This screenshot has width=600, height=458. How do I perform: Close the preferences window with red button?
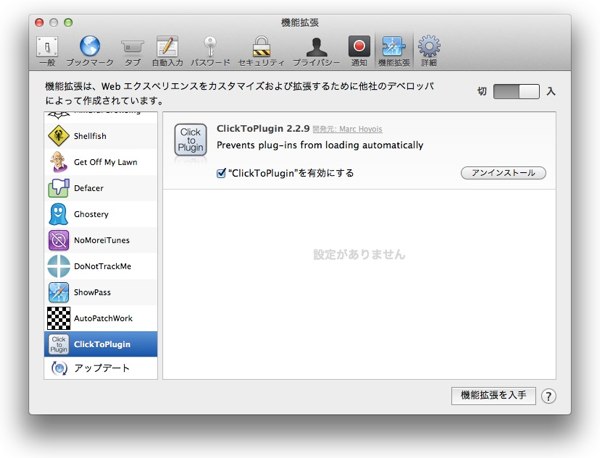[39, 23]
